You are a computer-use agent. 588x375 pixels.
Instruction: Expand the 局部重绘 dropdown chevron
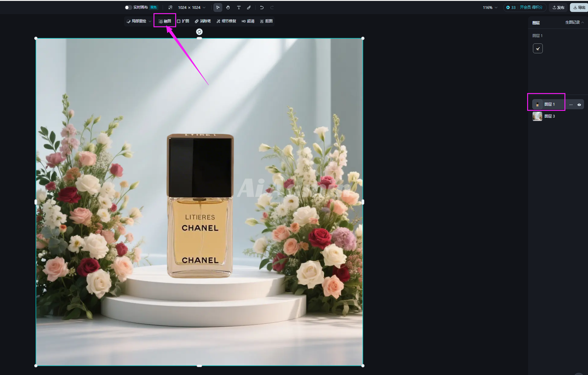point(150,21)
